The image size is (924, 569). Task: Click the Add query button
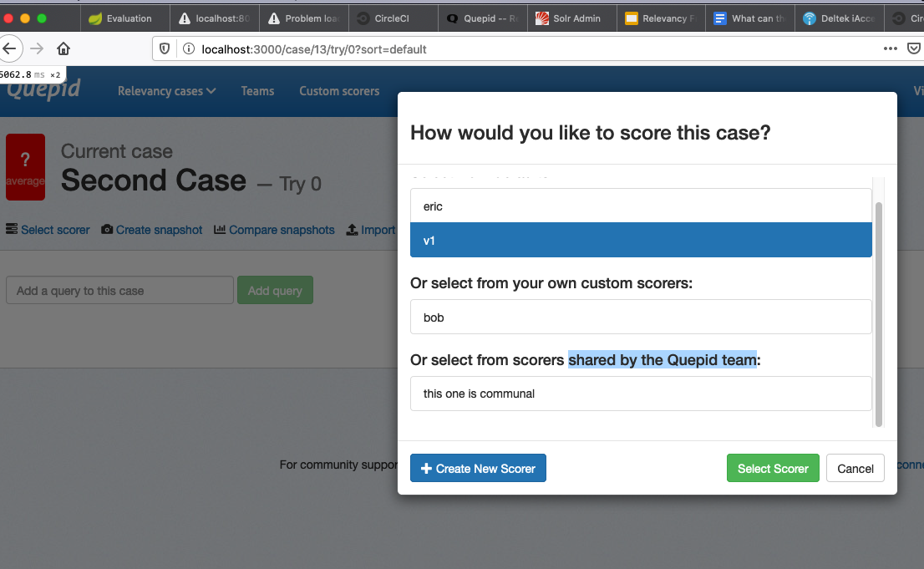pos(275,290)
